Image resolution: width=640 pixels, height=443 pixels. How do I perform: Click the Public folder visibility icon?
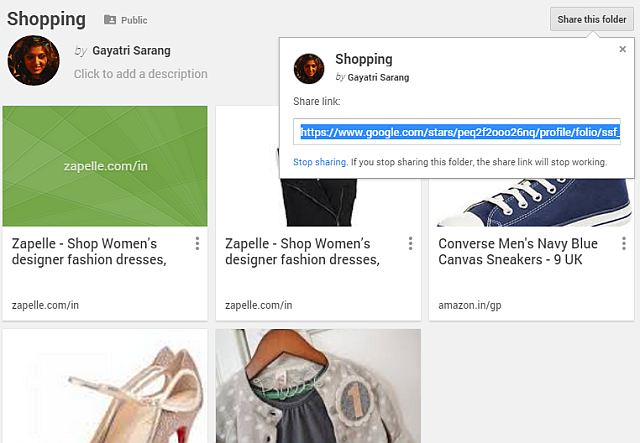[110, 20]
